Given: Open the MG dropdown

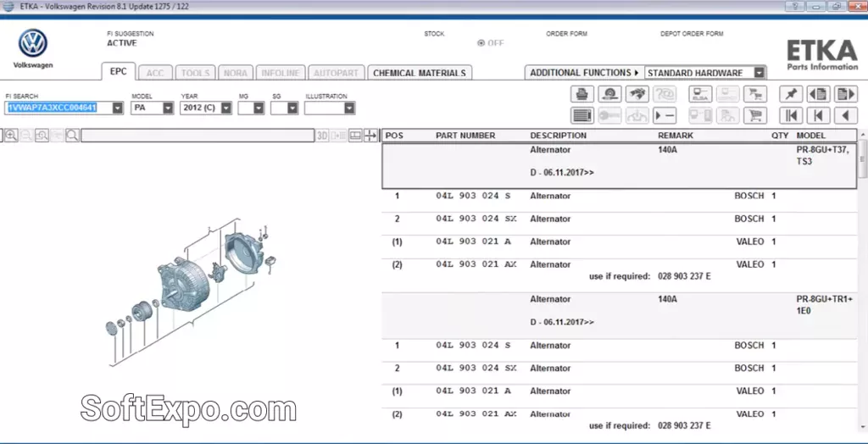Looking at the screenshot, I should pos(259,108).
